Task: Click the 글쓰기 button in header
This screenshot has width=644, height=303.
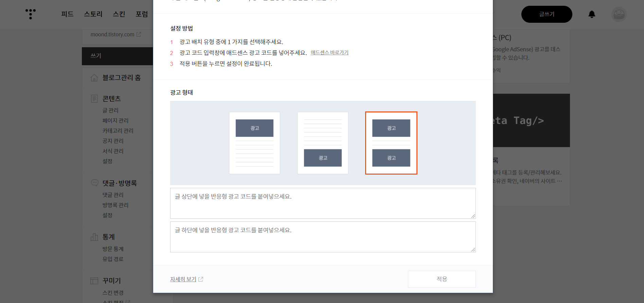Action: (x=547, y=14)
